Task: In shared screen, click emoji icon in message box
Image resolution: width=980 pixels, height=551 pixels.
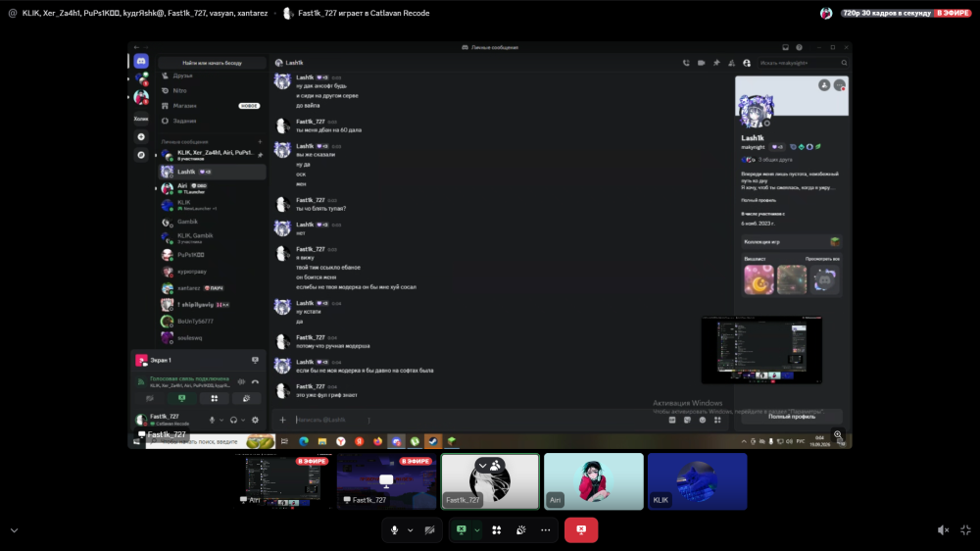Action: [703, 420]
